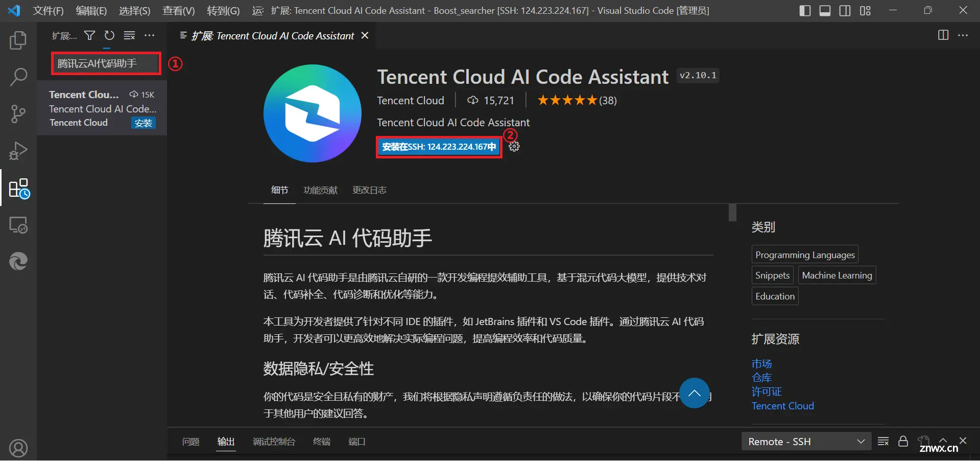
Task: Select the Machine Learning category tag
Action: (x=837, y=275)
